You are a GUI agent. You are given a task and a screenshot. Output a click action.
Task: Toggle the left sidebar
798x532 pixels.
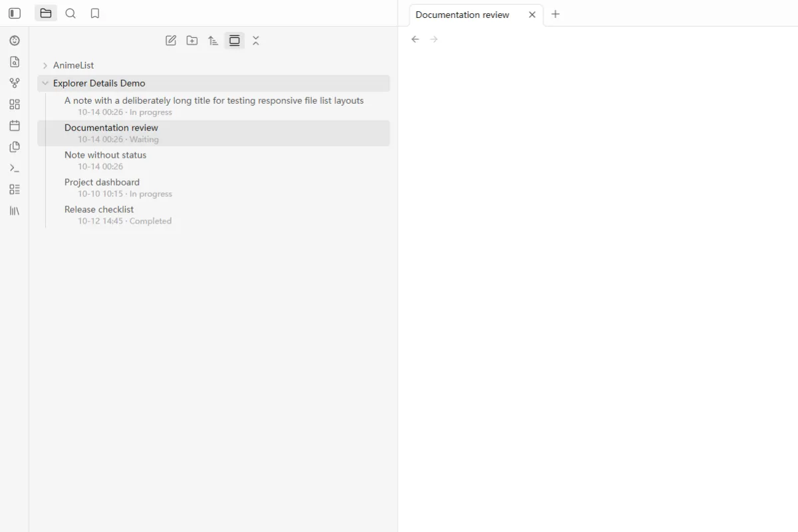click(15, 13)
